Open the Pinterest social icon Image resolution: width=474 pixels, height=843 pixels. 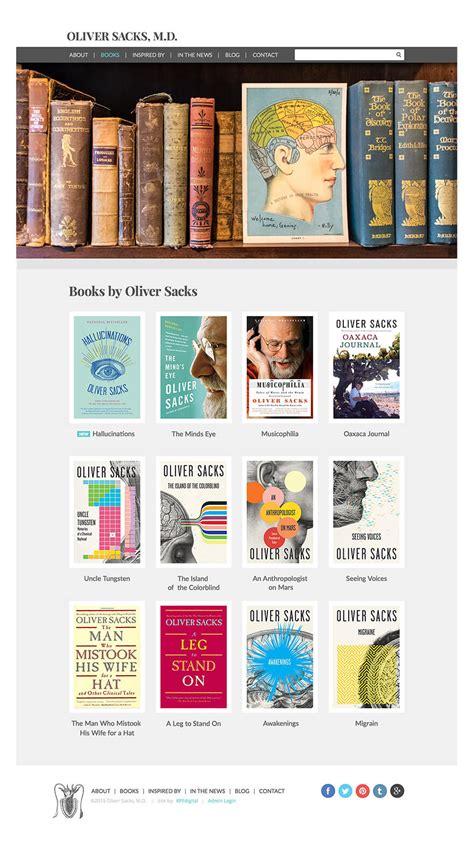pos(362,790)
